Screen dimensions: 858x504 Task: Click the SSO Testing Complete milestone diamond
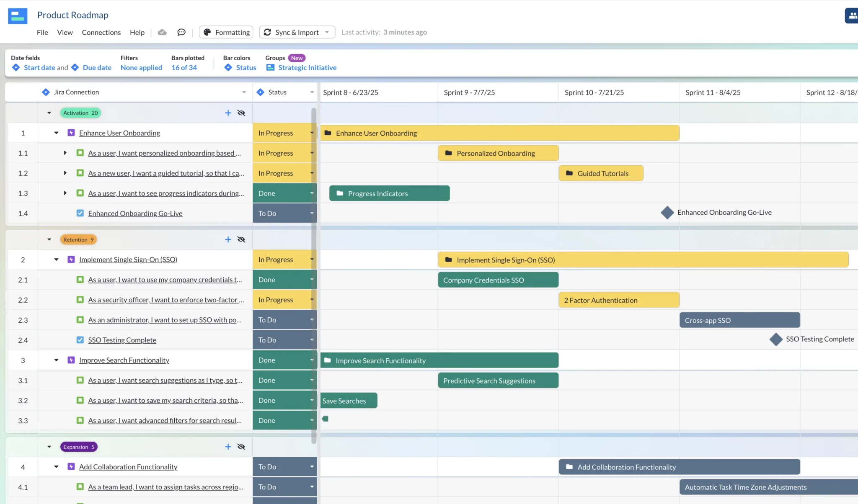click(x=776, y=339)
